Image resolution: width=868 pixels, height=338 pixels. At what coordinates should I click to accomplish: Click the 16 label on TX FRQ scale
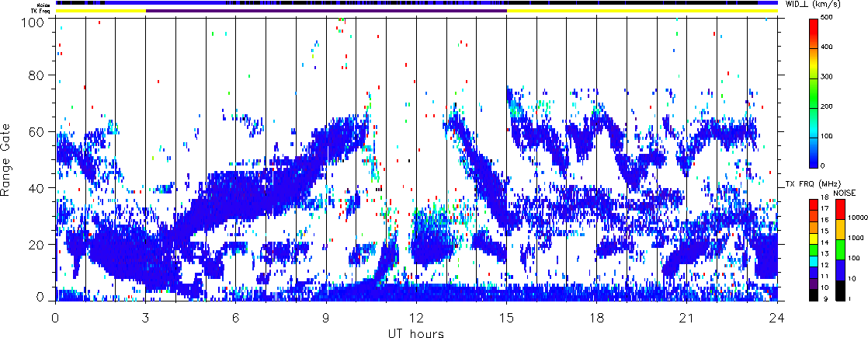point(824,219)
